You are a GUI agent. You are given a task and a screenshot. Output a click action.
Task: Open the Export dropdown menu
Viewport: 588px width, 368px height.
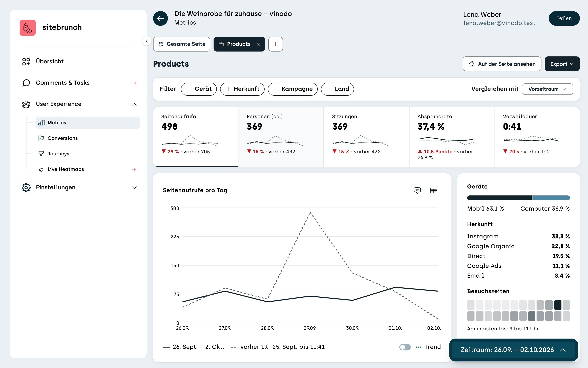pos(562,64)
